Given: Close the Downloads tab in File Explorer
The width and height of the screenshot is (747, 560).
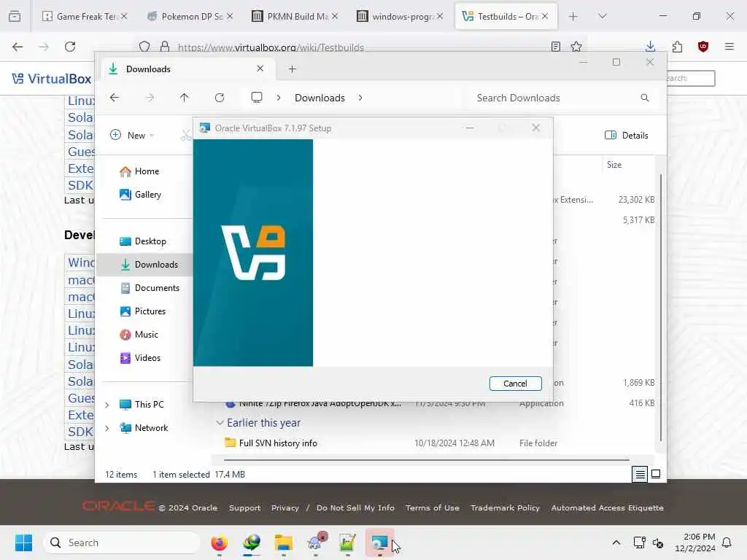Looking at the screenshot, I should (x=260, y=69).
